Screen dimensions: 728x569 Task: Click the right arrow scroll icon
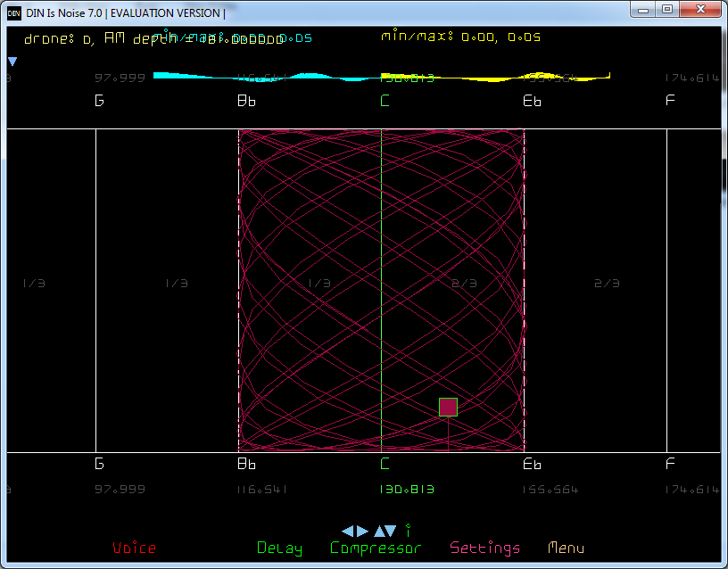(361, 531)
